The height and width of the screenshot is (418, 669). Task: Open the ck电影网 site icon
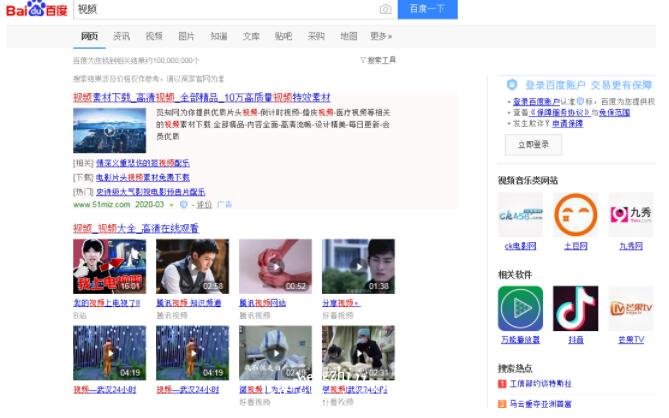[x=520, y=215]
